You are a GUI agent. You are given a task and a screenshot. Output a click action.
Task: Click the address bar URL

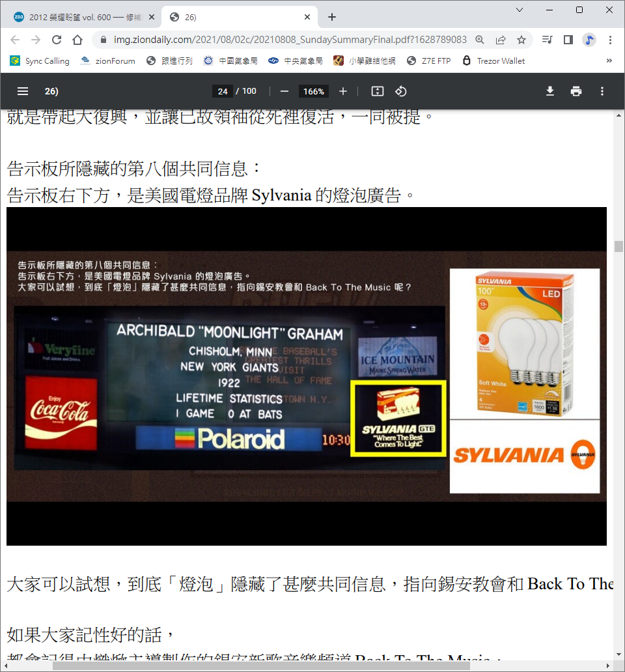290,40
